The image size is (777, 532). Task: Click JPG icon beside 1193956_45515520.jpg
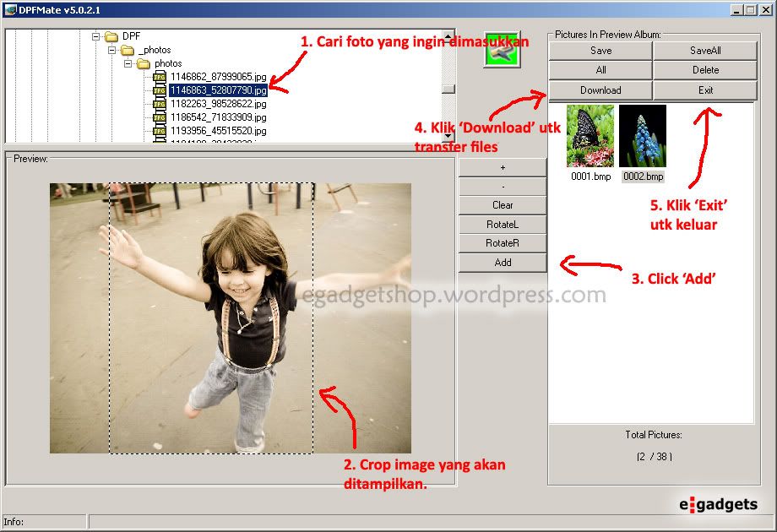pos(160,131)
